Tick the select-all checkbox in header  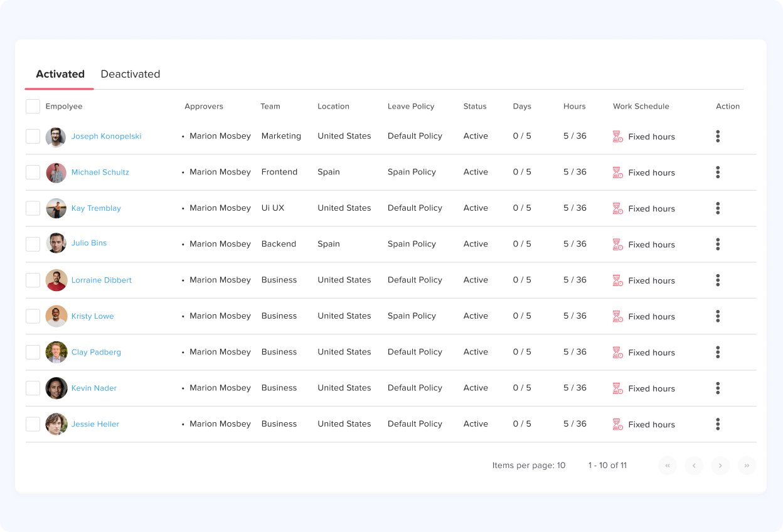(33, 107)
